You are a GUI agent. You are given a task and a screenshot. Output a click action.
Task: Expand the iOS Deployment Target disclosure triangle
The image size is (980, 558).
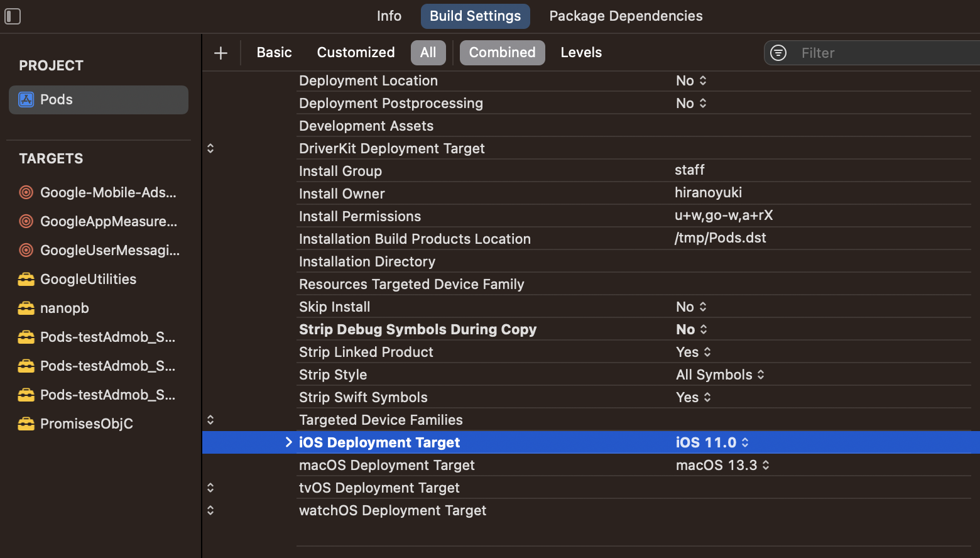click(x=288, y=442)
